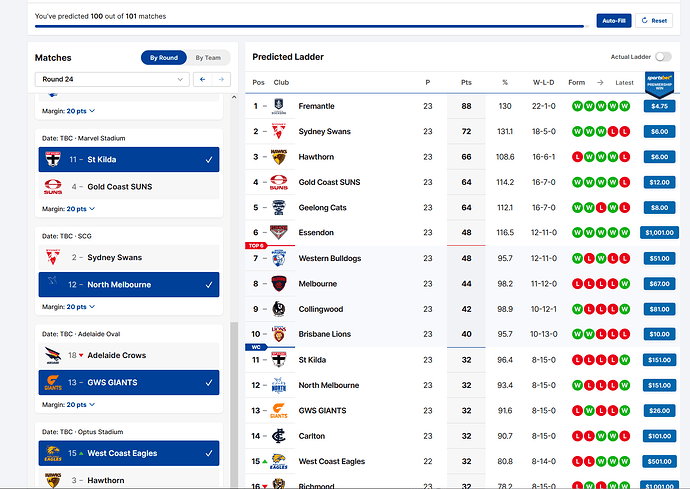Pick West Coast Eagles as Optus Stadium winner
Image resolution: width=690 pixels, height=489 pixels.
click(129, 453)
